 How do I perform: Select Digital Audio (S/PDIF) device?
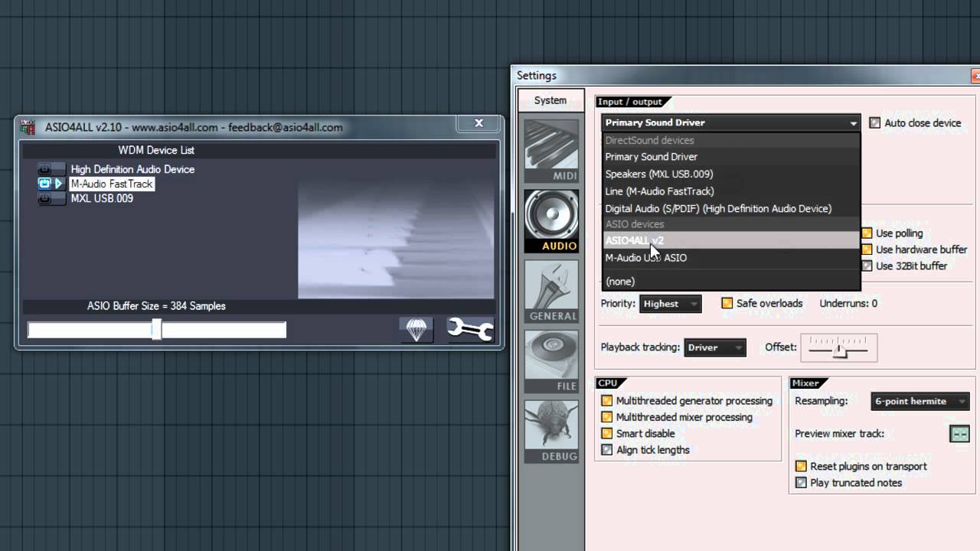pos(731,208)
